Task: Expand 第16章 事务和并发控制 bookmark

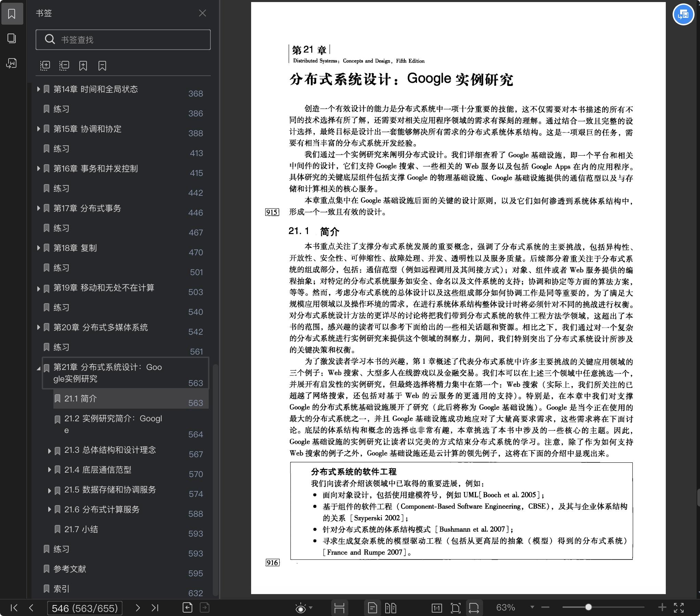Action: tap(38, 169)
